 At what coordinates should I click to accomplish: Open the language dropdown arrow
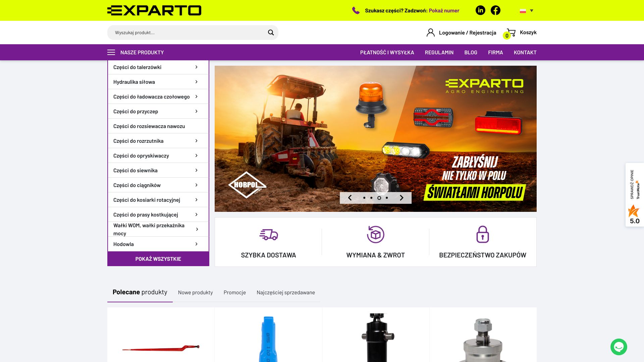531,11
